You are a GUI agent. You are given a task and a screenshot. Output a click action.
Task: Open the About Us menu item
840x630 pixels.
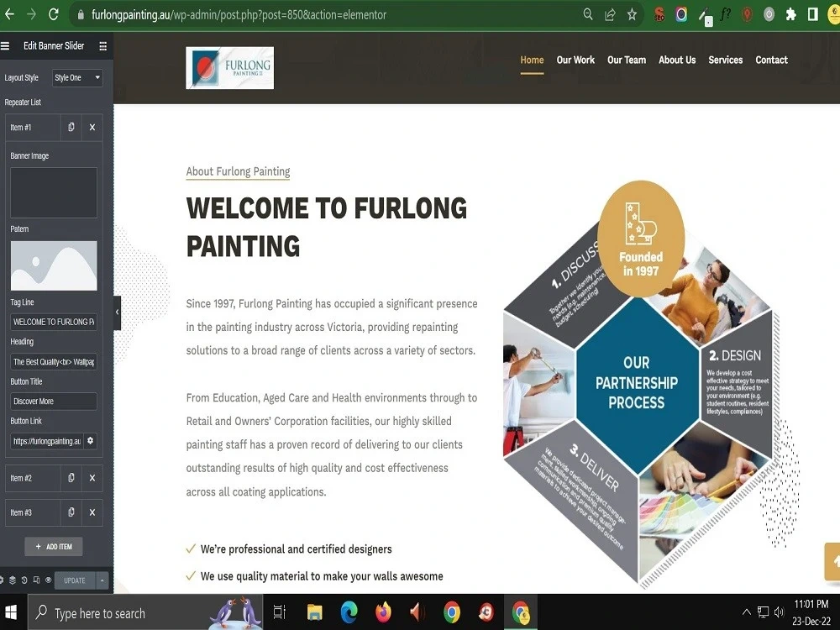click(x=677, y=60)
